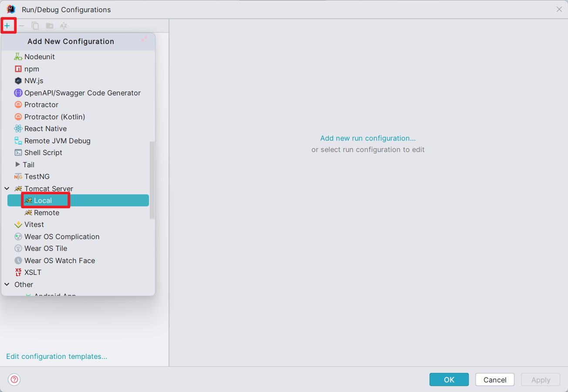
Task: Click Add new run configuration link
Action: (368, 138)
